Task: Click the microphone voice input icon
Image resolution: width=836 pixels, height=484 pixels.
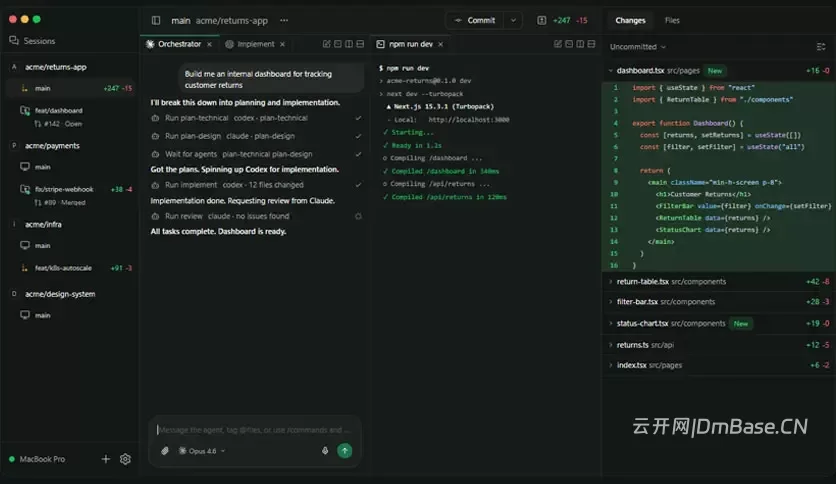Action: click(325, 451)
